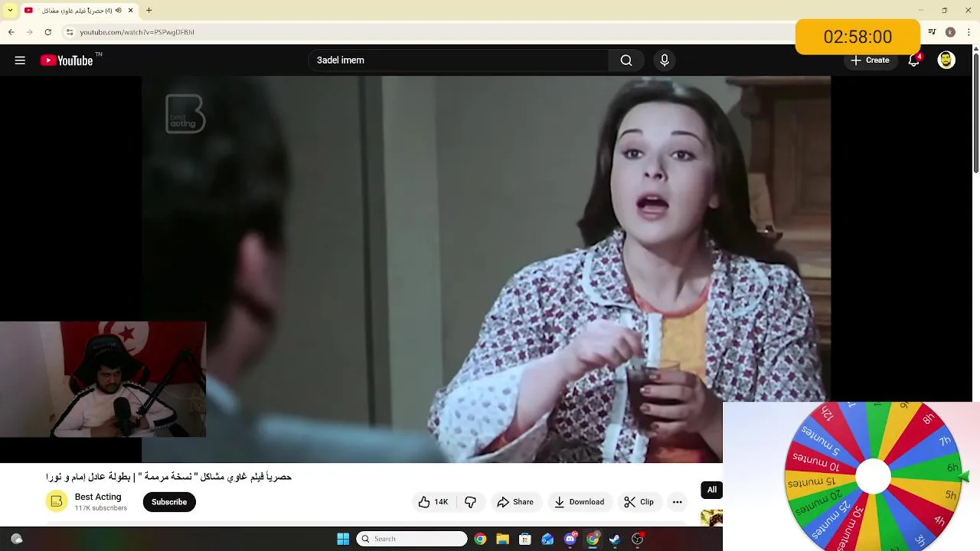This screenshot has height=551, width=980.
Task: Open Discord from the taskbar
Action: pos(570,539)
